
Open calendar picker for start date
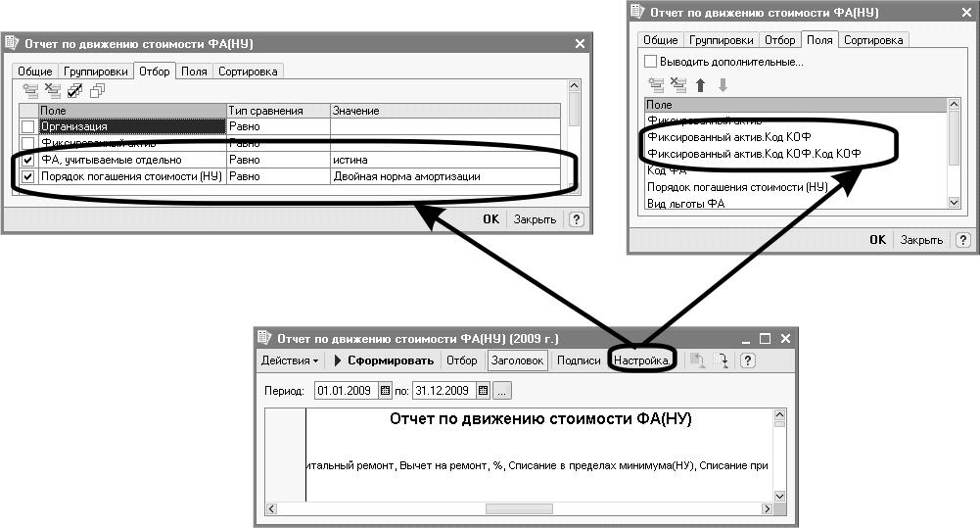pos(385,391)
